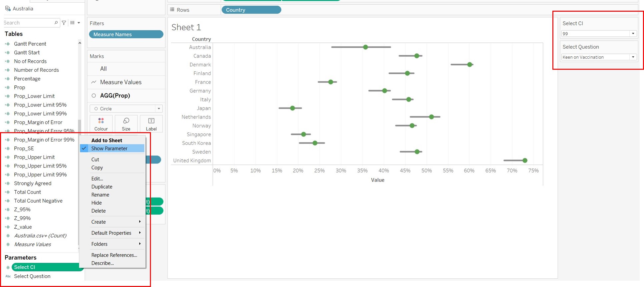The image size is (644, 287).
Task: Click the Colour marks card icon
Action: point(101,121)
